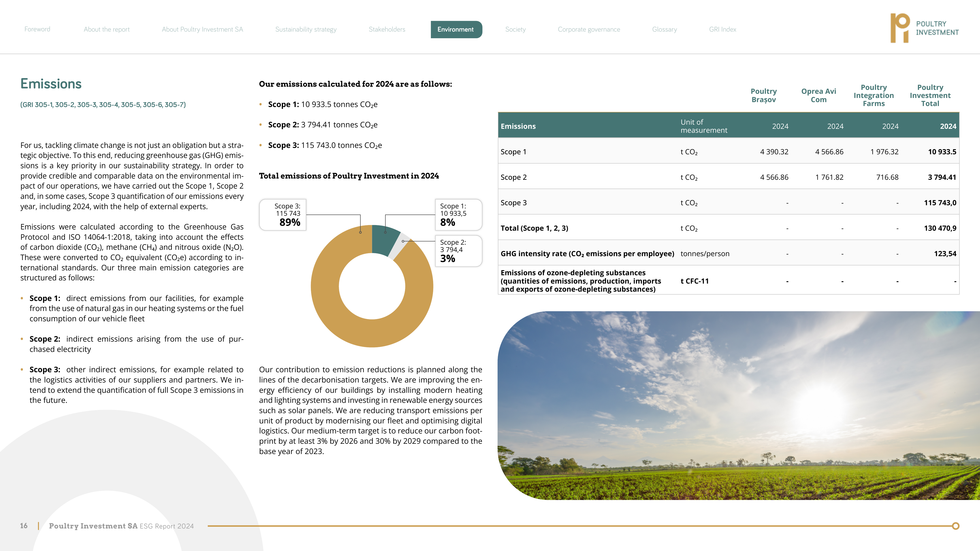Image resolution: width=980 pixels, height=551 pixels.
Task: Click Scope 2 total value 3 794.41
Action: pos(942,177)
